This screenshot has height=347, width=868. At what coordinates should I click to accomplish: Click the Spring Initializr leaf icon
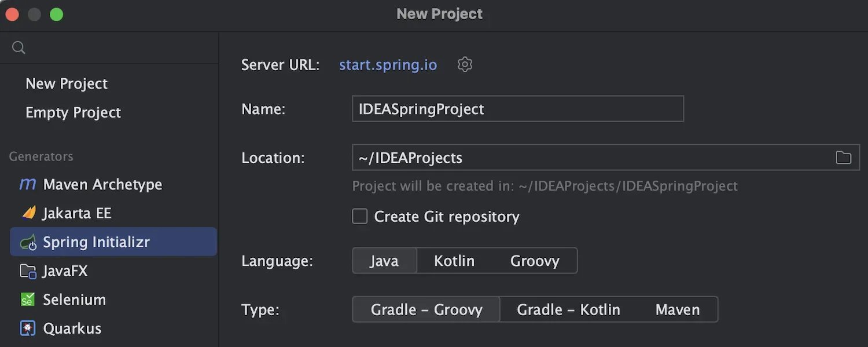point(28,242)
